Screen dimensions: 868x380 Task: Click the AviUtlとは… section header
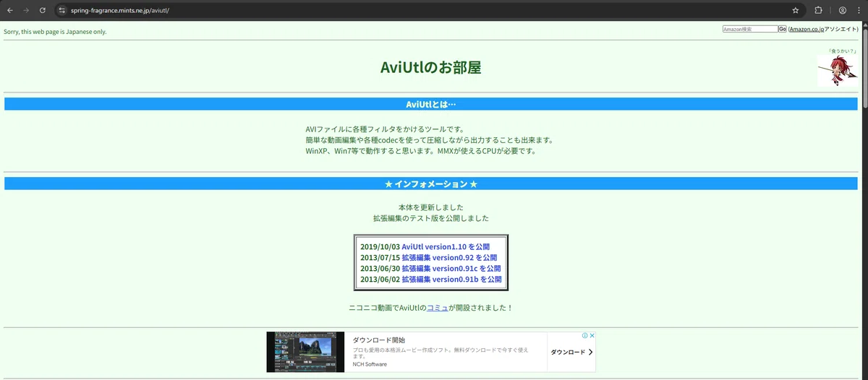(431, 104)
